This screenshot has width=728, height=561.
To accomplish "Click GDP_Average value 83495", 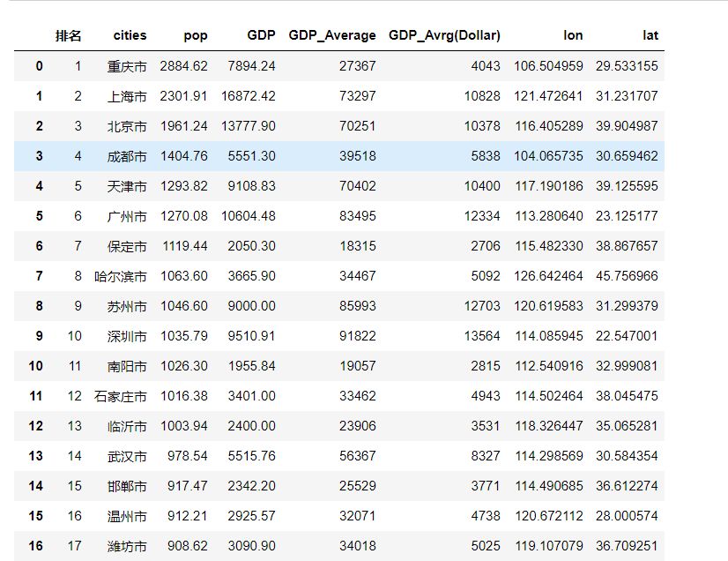I will [358, 216].
